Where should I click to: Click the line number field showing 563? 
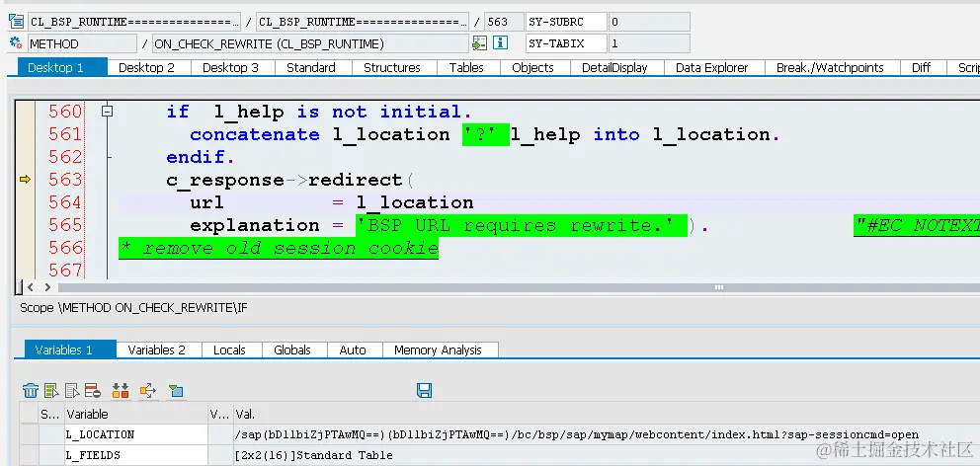click(x=504, y=22)
